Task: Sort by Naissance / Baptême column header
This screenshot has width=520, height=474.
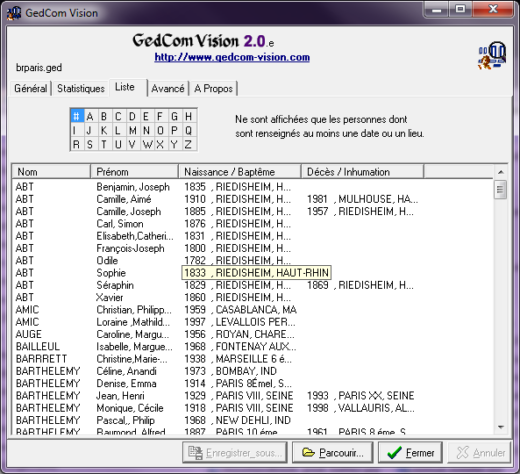Action: (x=240, y=172)
